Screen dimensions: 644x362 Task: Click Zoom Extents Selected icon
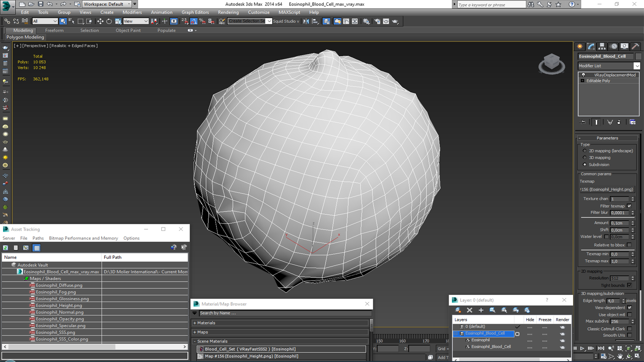pyautogui.click(x=629, y=349)
